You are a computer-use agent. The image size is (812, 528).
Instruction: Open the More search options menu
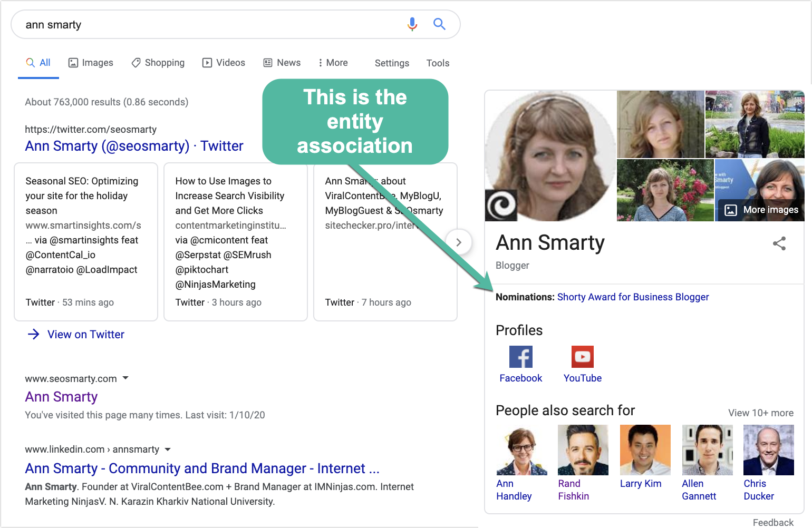pyautogui.click(x=333, y=63)
